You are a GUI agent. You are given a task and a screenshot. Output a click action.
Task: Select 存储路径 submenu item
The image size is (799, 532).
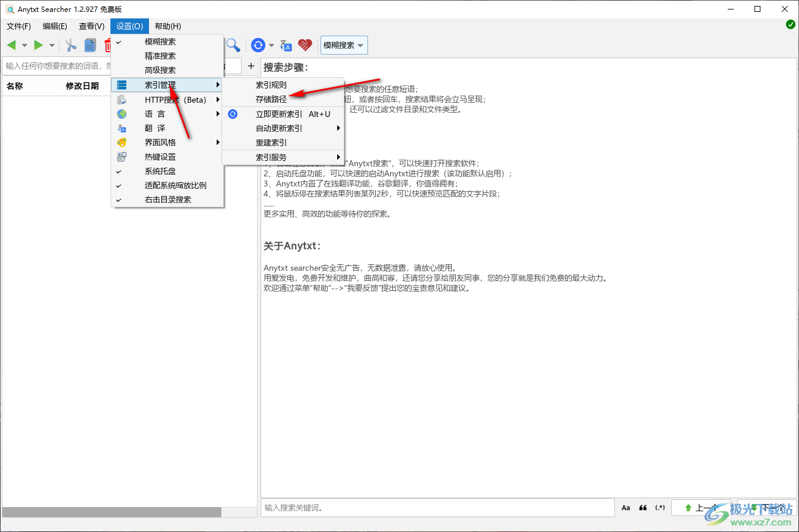(283, 99)
